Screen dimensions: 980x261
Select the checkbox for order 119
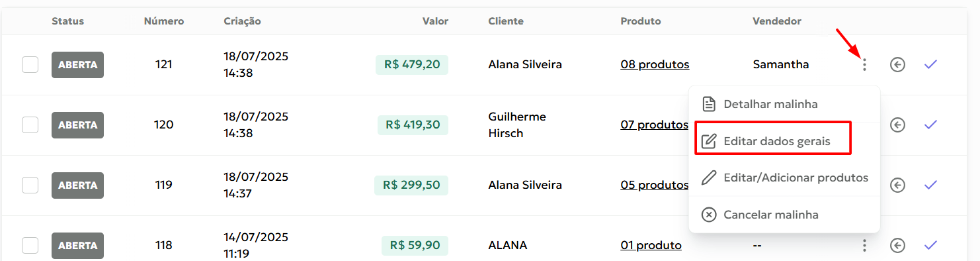tap(30, 185)
